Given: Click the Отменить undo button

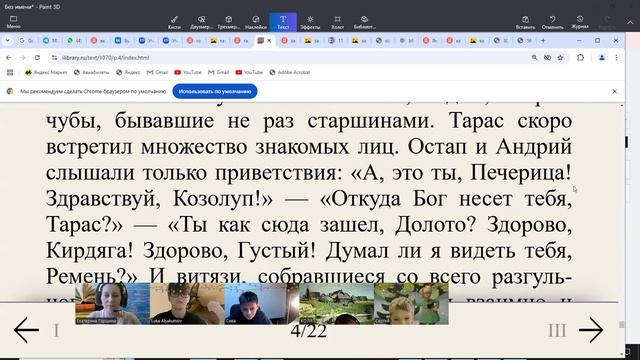Looking at the screenshot, I should point(552,22).
